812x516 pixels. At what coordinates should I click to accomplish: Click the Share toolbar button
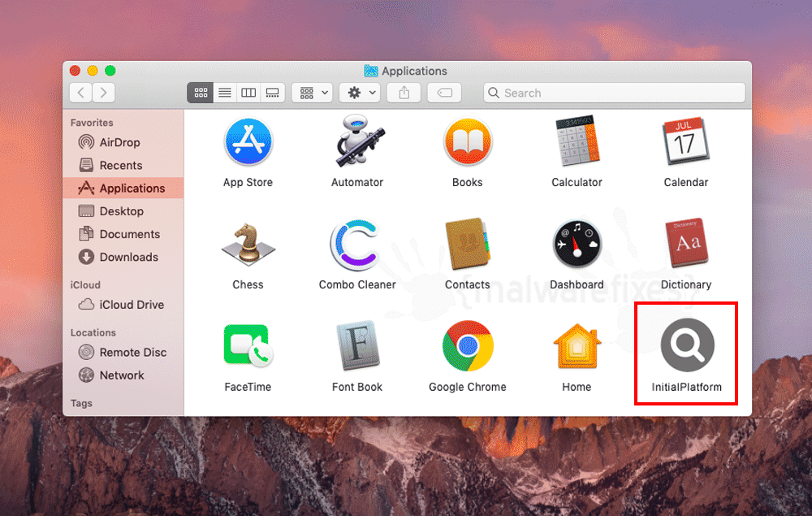click(404, 93)
